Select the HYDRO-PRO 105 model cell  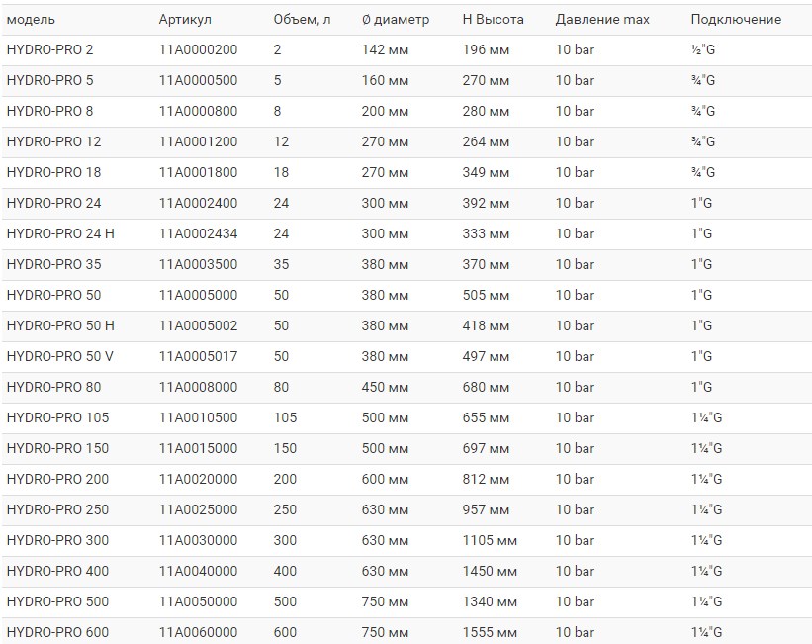pos(58,417)
